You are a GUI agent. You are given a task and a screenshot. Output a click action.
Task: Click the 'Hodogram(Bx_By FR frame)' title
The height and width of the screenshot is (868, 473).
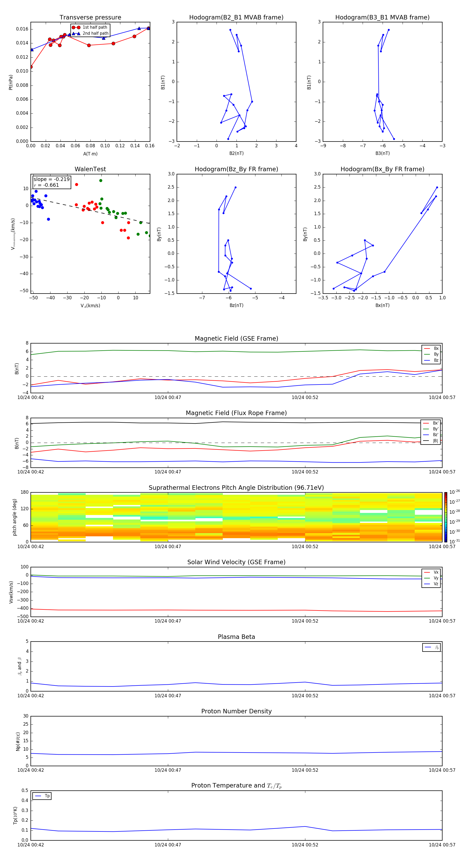(x=382, y=169)
